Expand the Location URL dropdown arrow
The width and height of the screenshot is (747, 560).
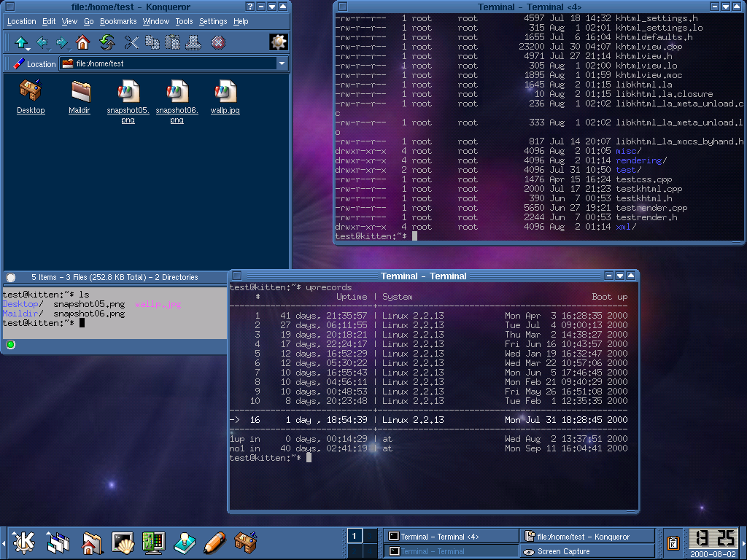(282, 63)
